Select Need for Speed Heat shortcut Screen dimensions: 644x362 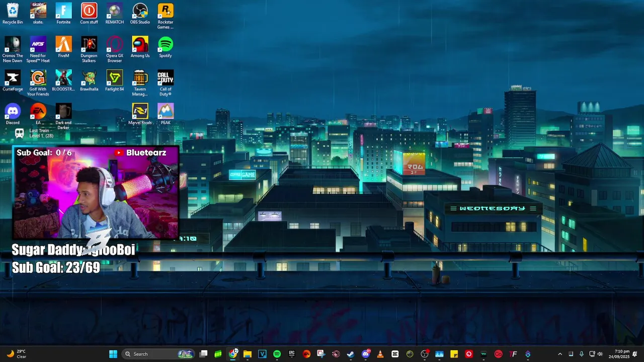pos(38,49)
